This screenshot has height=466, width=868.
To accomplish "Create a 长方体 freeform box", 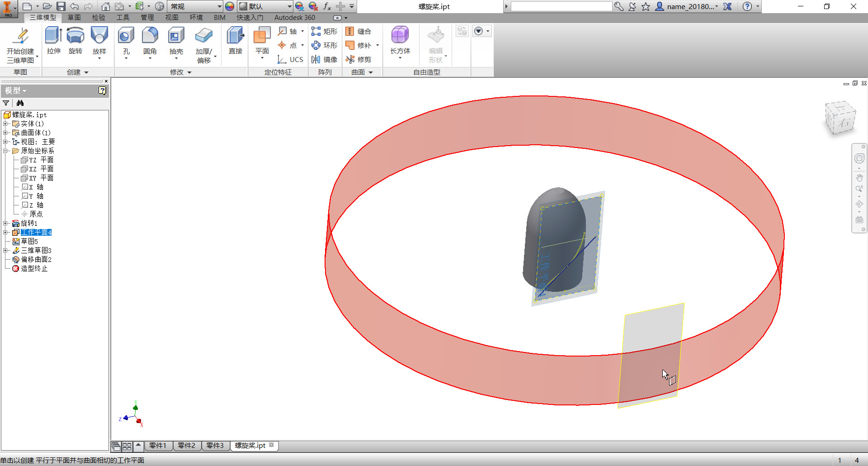I will 400,42.
